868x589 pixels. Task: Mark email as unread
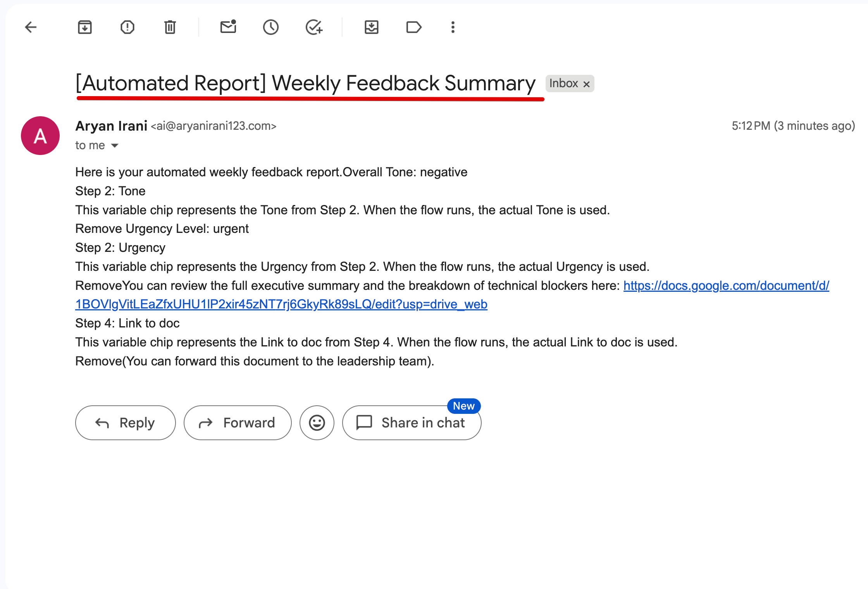pos(228,27)
